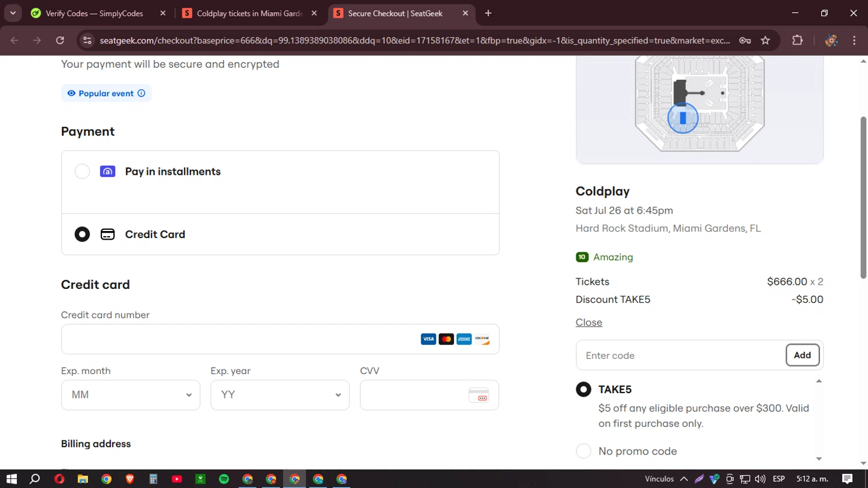This screenshot has height=488, width=868.
Task: Close the Coldplay tickets tab
Action: [x=314, y=13]
